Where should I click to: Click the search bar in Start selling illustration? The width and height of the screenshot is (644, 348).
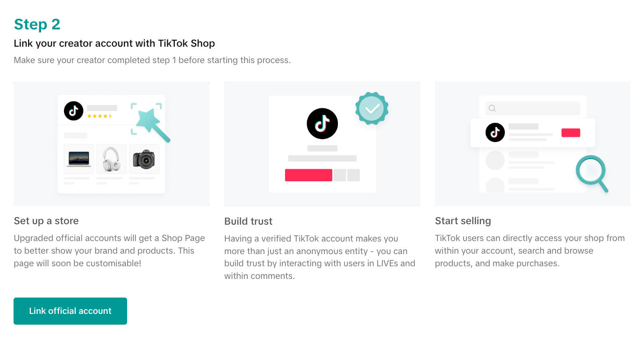pos(533,108)
